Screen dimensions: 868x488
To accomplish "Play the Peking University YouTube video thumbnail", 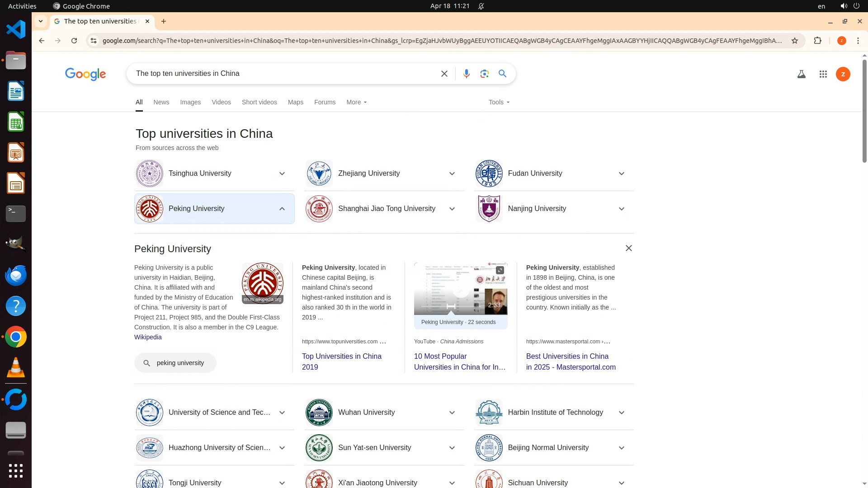I will pos(460,289).
